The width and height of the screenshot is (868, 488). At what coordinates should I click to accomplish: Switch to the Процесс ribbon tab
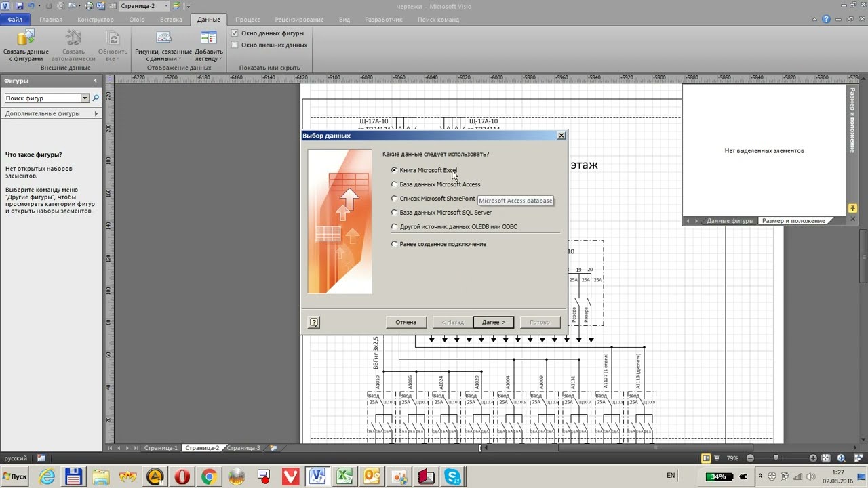coord(248,20)
